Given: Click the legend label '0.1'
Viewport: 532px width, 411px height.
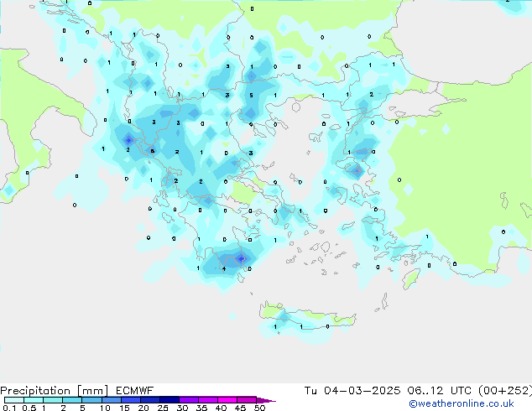Looking at the screenshot, I should (x=9, y=408).
